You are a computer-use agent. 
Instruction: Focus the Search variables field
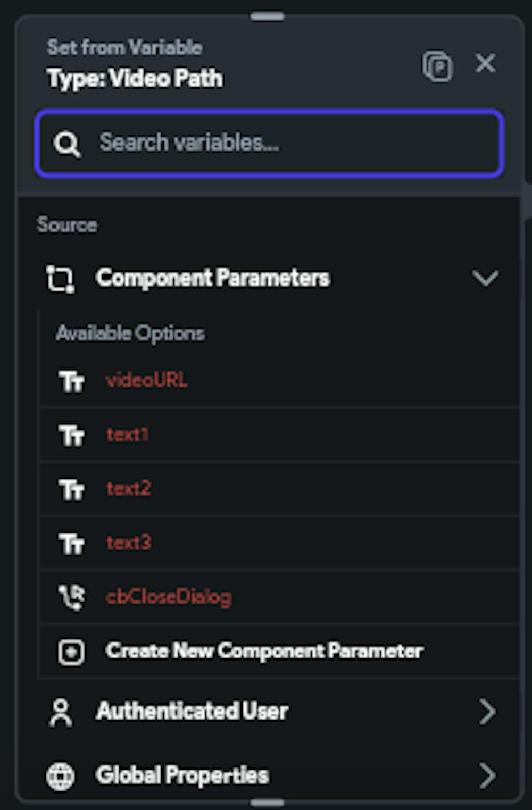click(269, 143)
